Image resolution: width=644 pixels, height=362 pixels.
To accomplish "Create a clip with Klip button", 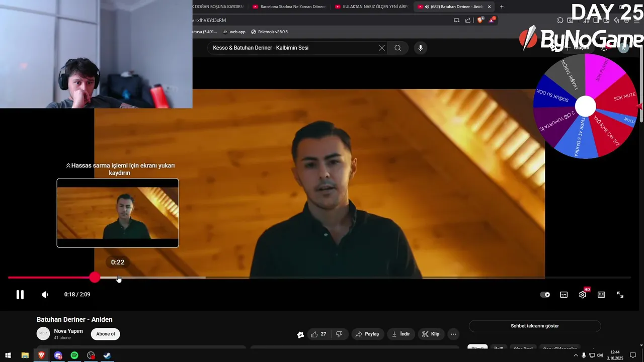I will (431, 334).
